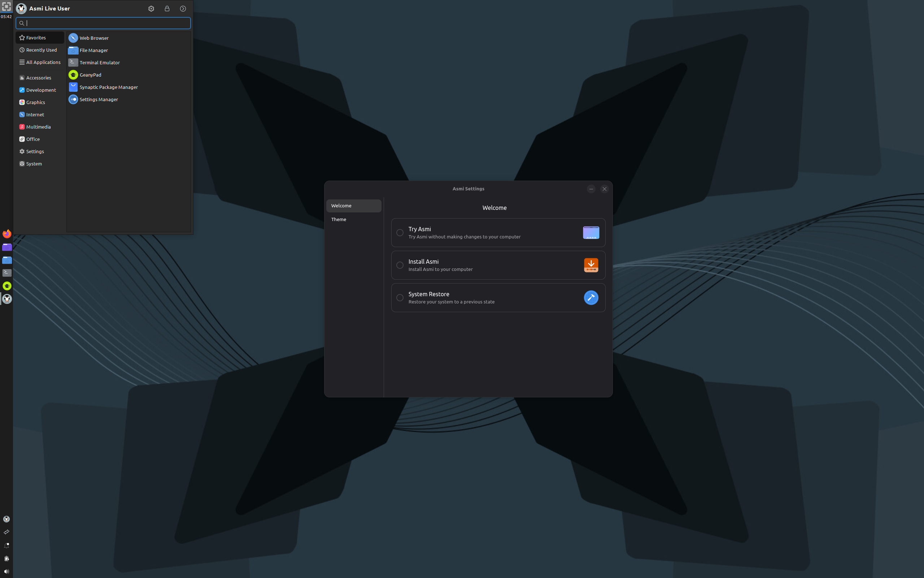The height and width of the screenshot is (578, 924).
Task: Open Firefox from the side panel
Action: pyautogui.click(x=7, y=234)
